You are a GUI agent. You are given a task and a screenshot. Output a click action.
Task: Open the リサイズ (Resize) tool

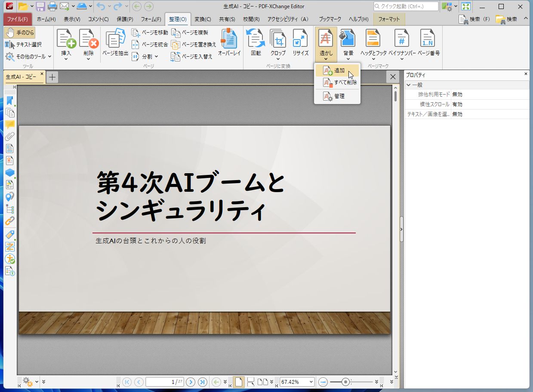pyautogui.click(x=300, y=41)
